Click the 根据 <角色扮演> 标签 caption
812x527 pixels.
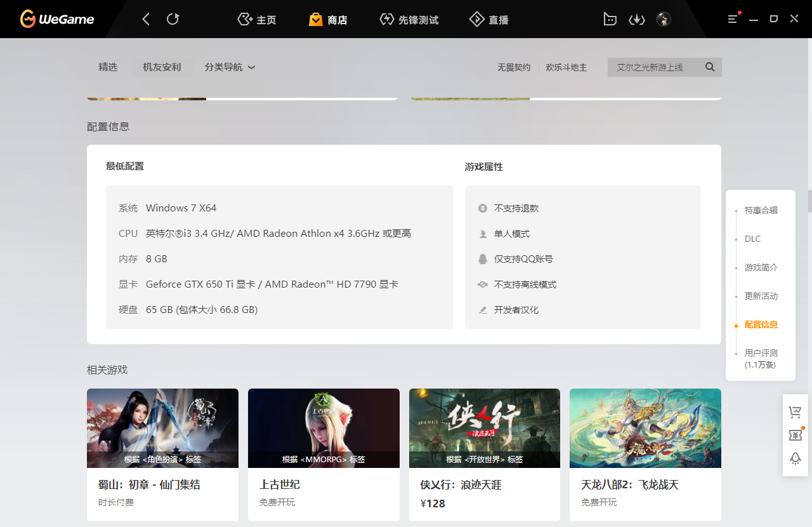162,460
